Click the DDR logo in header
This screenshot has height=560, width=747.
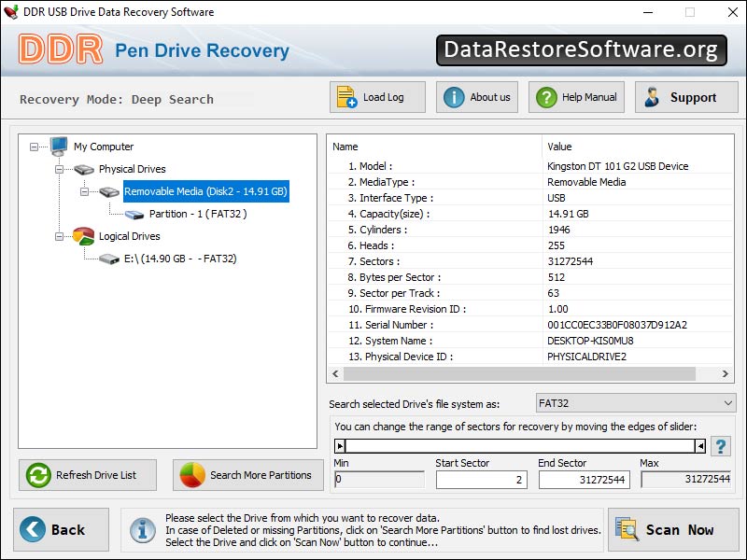[x=61, y=49]
